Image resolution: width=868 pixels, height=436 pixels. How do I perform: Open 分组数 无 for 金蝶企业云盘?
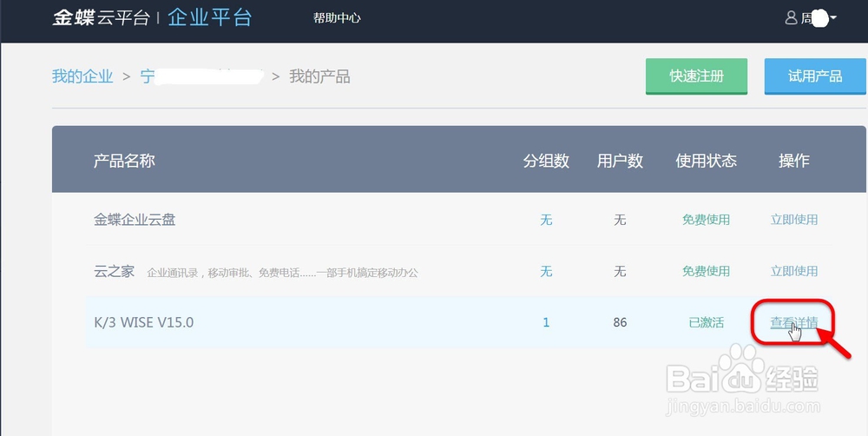(x=546, y=220)
